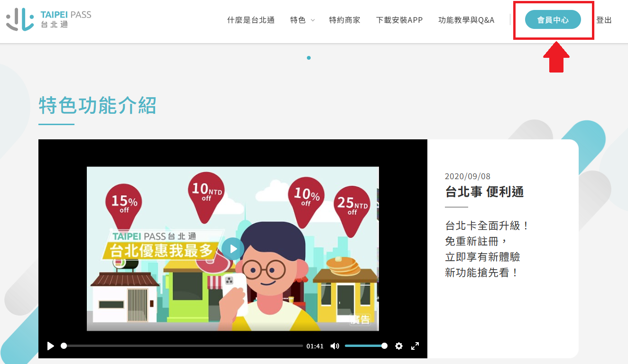
Task: Enter fullscreen with the expand icon
Action: [x=415, y=346]
